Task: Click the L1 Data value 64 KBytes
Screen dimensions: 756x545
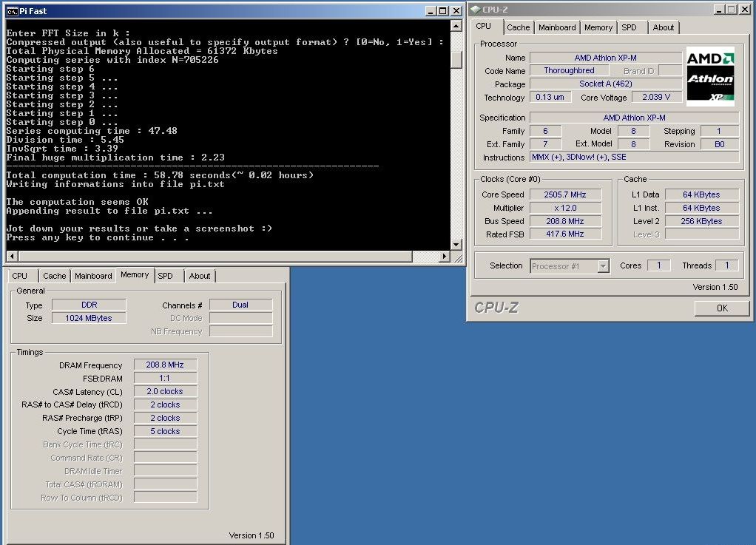Action: click(x=701, y=194)
